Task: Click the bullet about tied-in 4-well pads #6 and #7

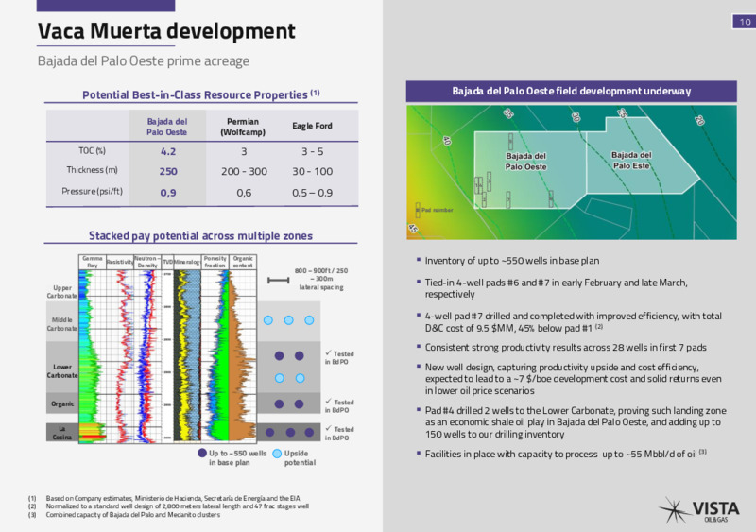Action: [556, 288]
